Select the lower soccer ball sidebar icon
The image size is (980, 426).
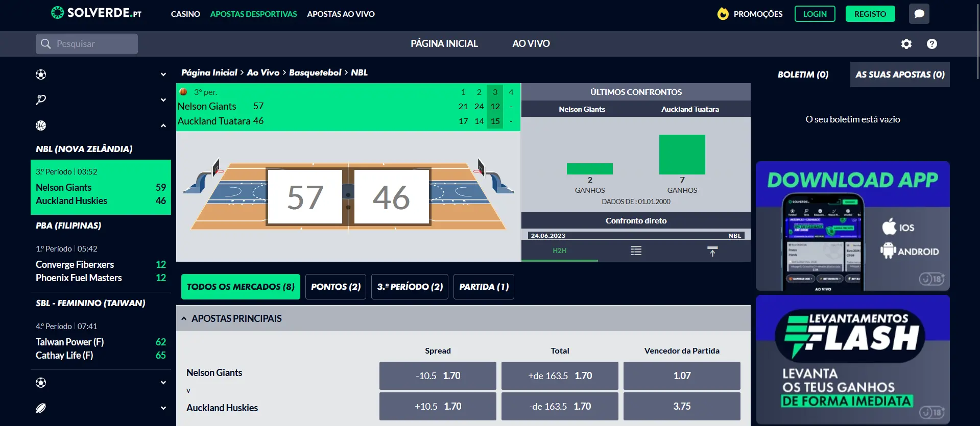tap(41, 383)
